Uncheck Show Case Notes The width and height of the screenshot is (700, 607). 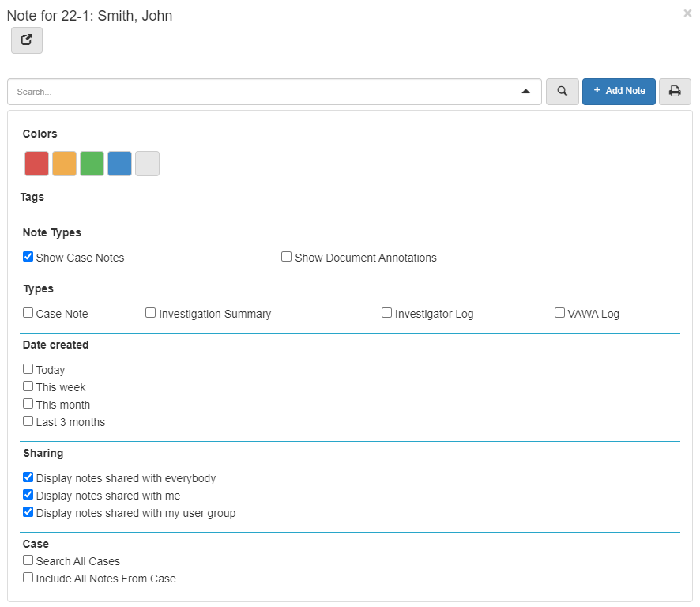[x=28, y=257]
